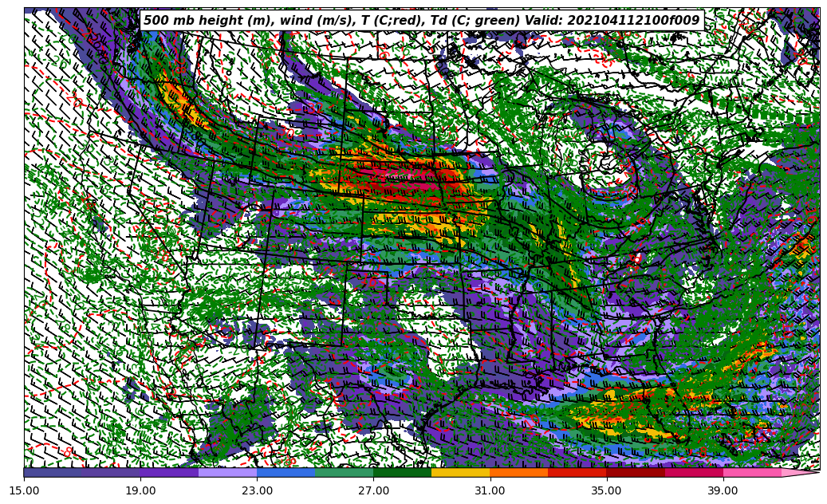Select the dark green colorbar segment
Image resolution: width=827 pixels, height=504 pixels.
click(x=402, y=472)
